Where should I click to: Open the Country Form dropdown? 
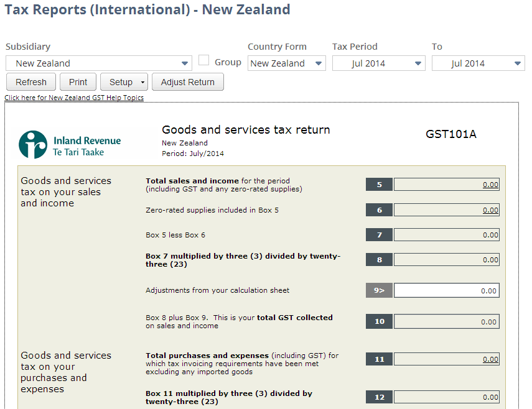tap(318, 63)
